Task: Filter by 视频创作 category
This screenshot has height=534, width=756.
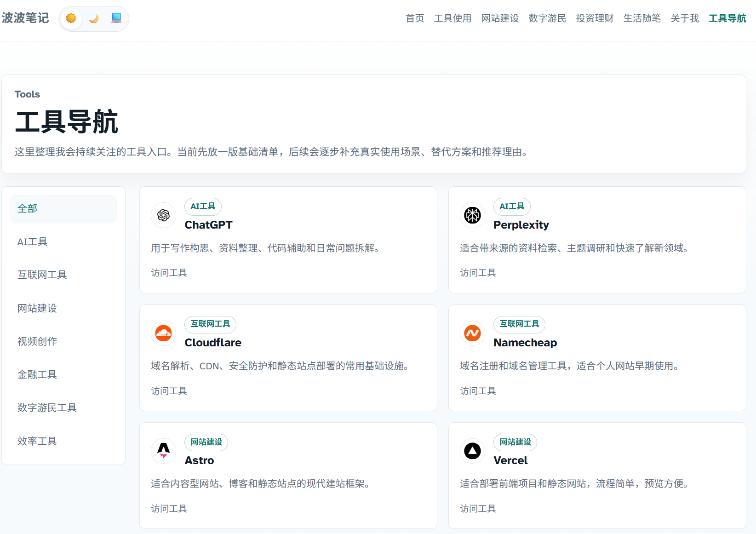Action: point(63,342)
